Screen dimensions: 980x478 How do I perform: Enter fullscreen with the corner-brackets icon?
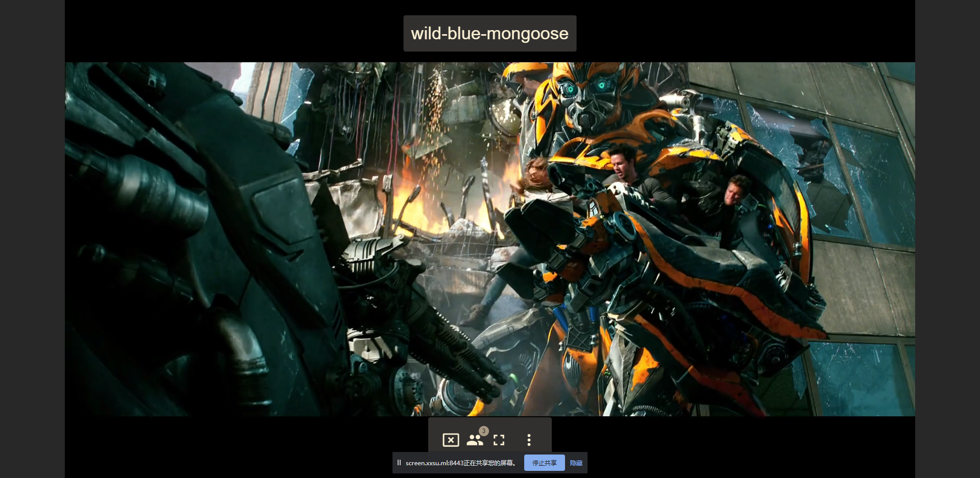coord(499,440)
